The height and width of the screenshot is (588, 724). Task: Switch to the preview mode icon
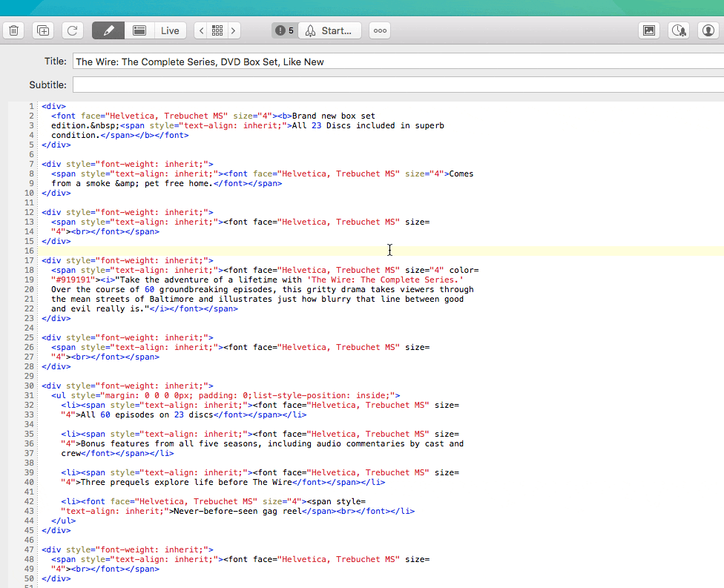click(x=139, y=30)
